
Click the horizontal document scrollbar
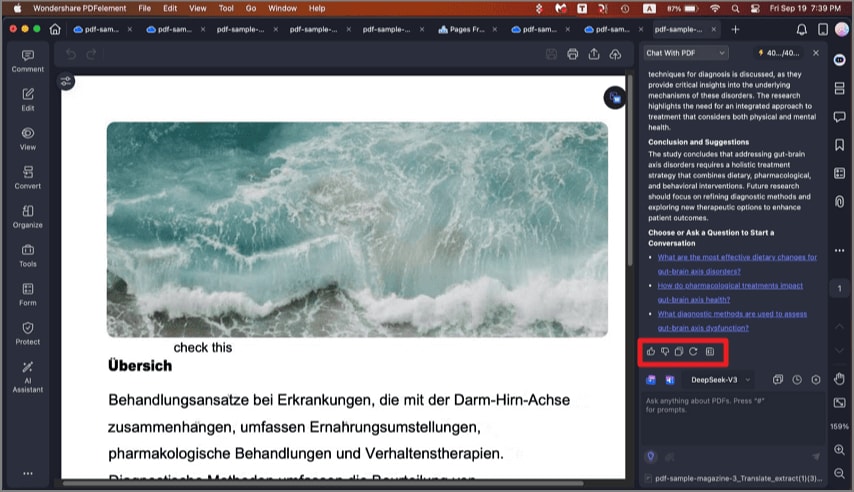click(322, 483)
